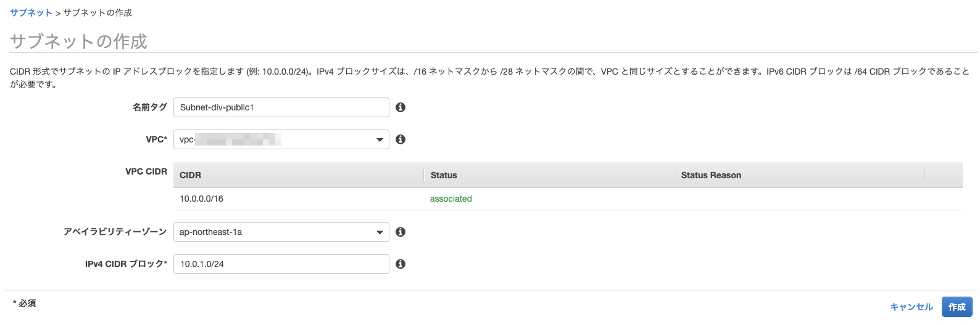Click the IPv4 CIDR ブロック* label
Image resolution: width=980 pixels, height=325 pixels.
[x=126, y=264]
